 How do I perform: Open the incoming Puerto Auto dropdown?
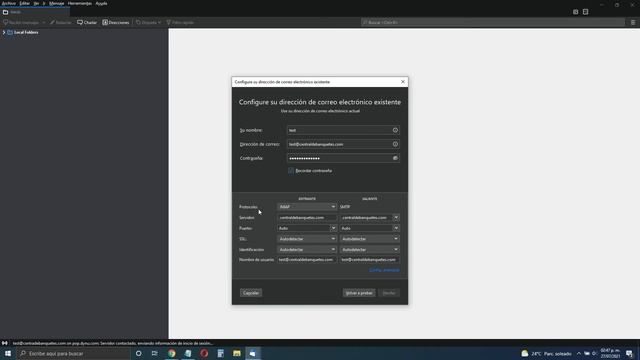[333, 228]
